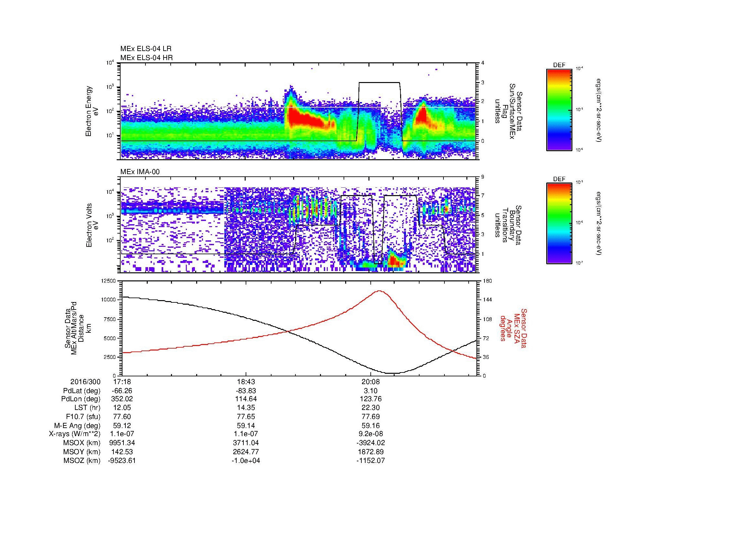Click the F10.7 value '77.69'
The image size is (756, 534).
370,416
